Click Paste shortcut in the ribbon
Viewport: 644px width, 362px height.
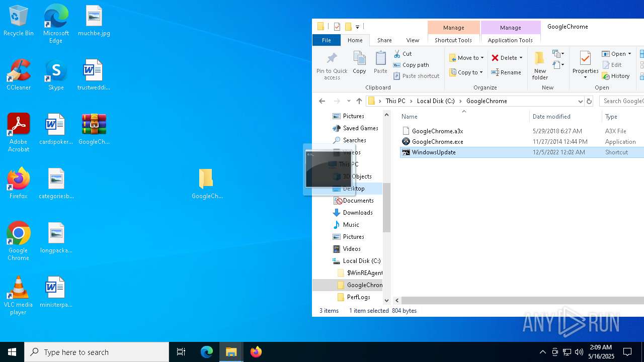pos(417,76)
